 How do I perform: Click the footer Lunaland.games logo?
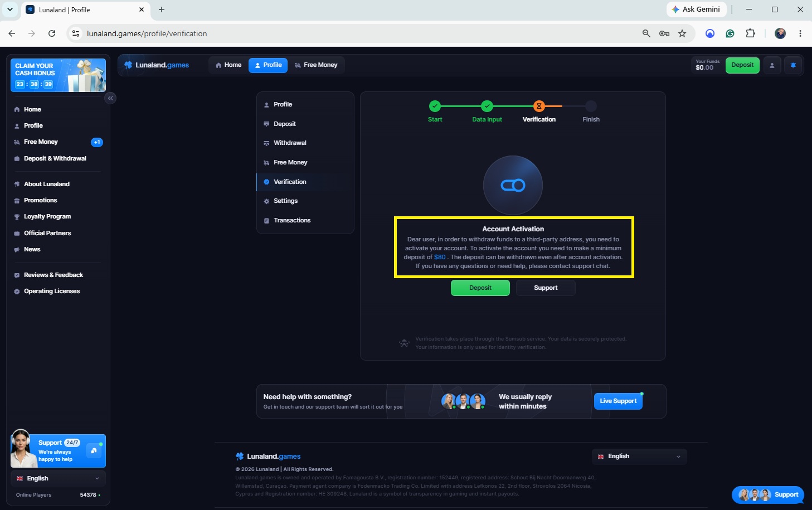point(268,456)
